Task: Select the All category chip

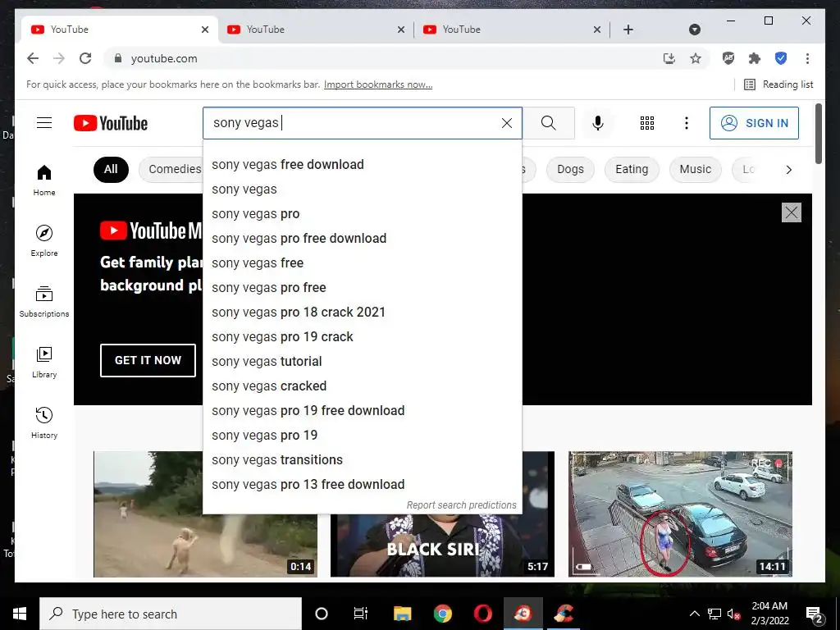Action: click(111, 169)
